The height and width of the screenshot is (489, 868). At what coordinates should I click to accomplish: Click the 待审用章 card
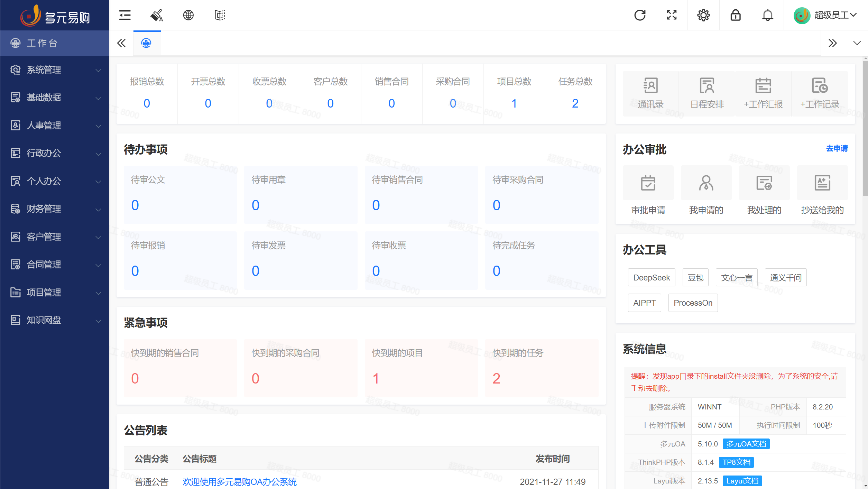point(301,195)
